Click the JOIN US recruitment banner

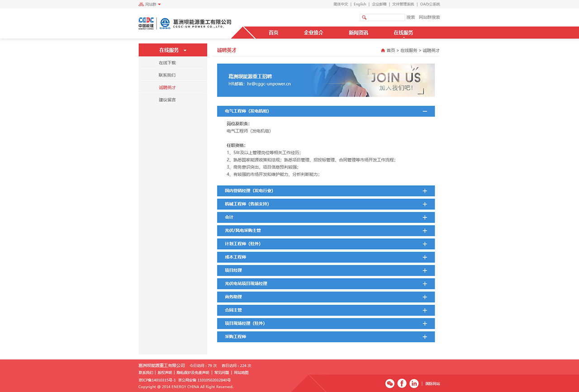tap(326, 80)
